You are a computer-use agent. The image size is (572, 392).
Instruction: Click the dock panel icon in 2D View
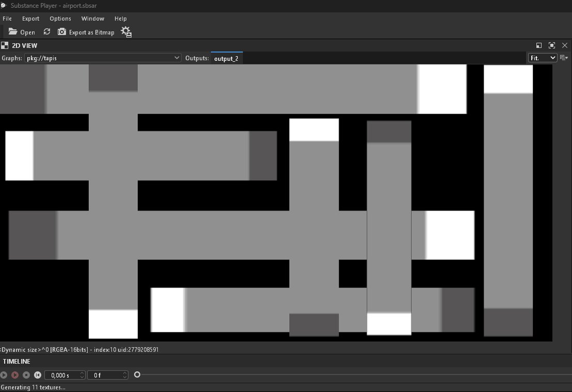point(539,45)
